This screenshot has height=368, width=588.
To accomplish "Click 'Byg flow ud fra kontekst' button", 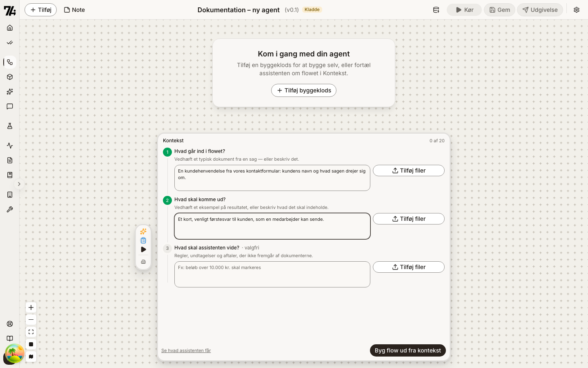I will 408,350.
